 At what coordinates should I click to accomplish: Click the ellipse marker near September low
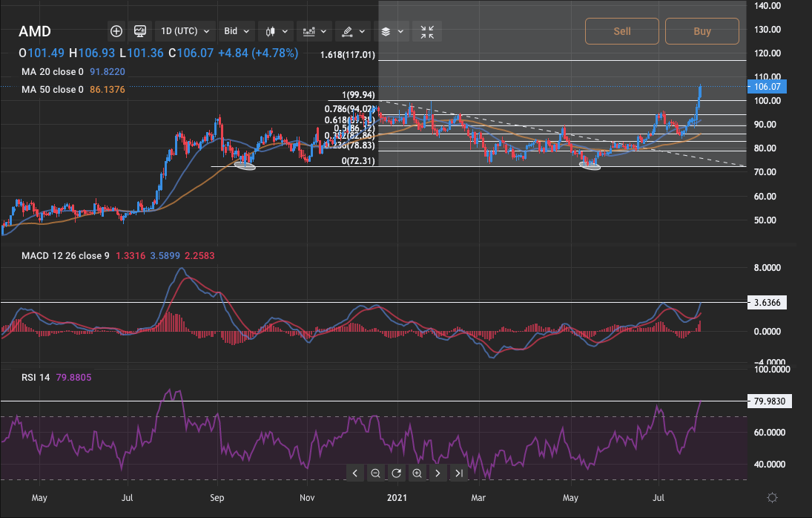245,165
